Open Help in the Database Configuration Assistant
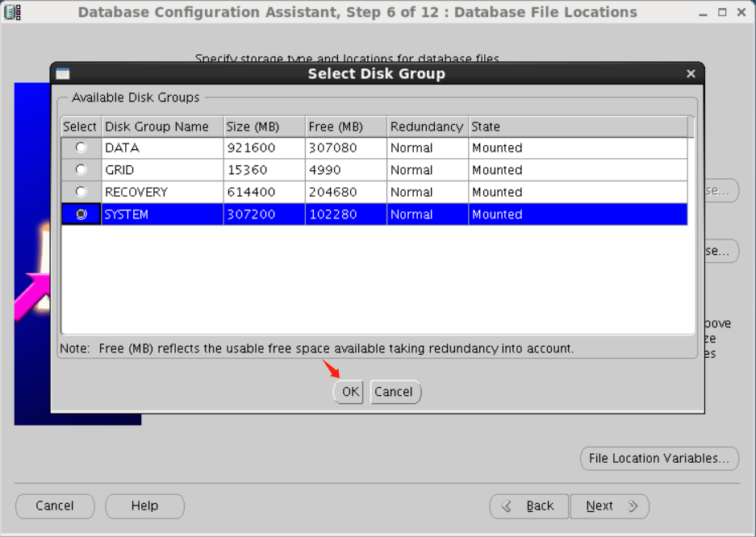 click(x=144, y=506)
